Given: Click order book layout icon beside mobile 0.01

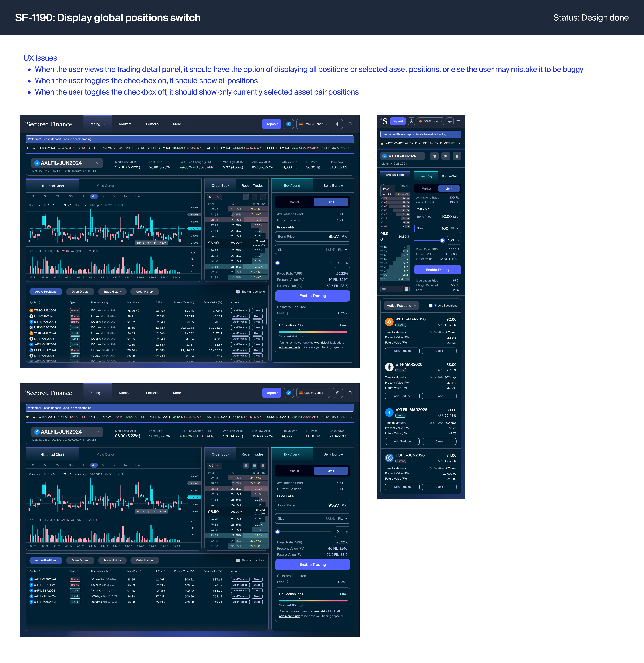Looking at the screenshot, I should (407, 289).
